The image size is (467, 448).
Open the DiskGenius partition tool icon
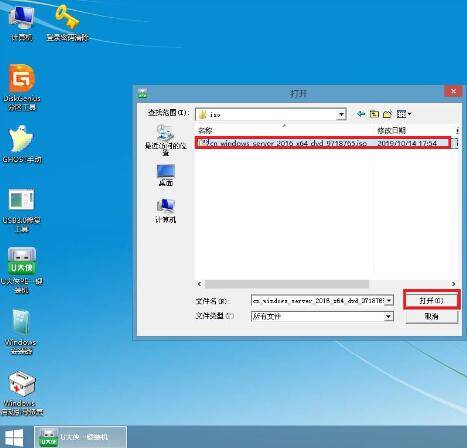pyautogui.click(x=22, y=87)
